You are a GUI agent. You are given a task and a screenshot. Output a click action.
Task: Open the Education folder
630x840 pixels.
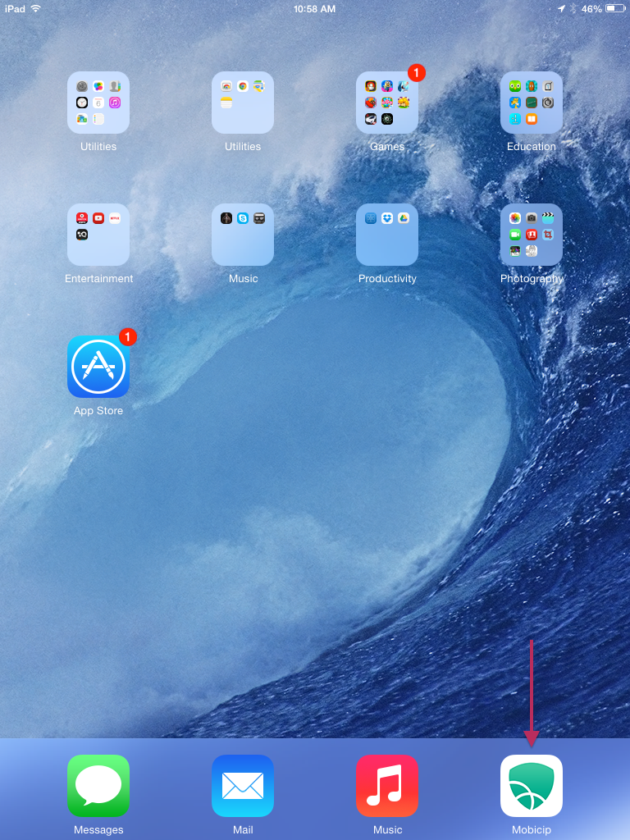click(x=531, y=103)
